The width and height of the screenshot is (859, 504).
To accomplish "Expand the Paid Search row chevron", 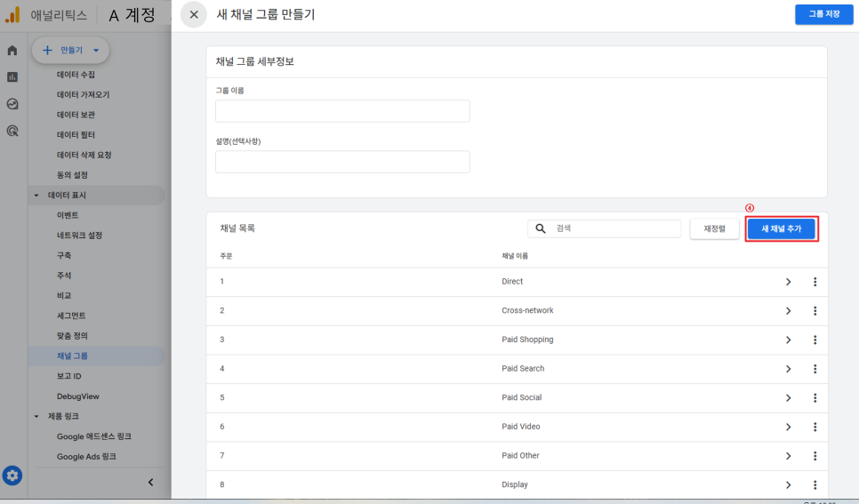I will (789, 369).
